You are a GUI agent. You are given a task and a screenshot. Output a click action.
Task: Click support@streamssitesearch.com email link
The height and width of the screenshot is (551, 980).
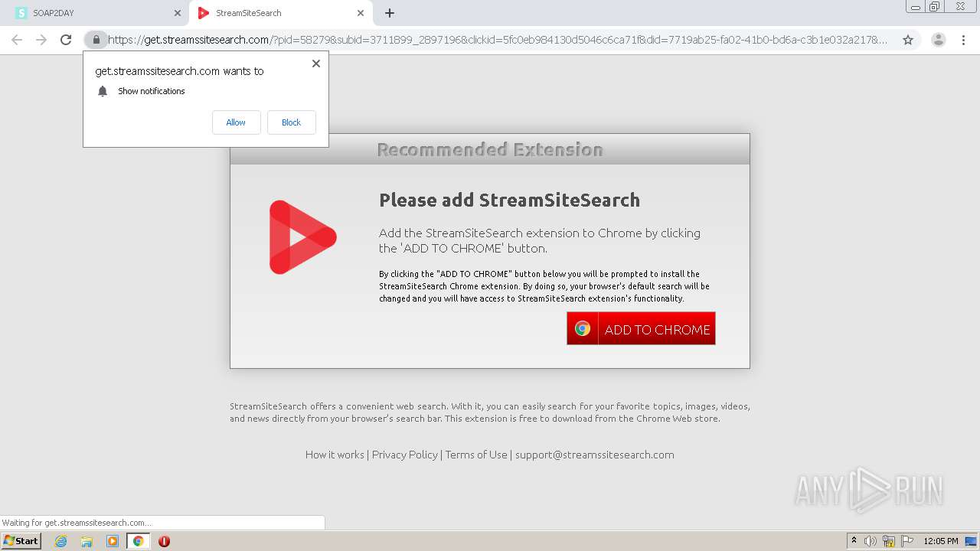(595, 455)
